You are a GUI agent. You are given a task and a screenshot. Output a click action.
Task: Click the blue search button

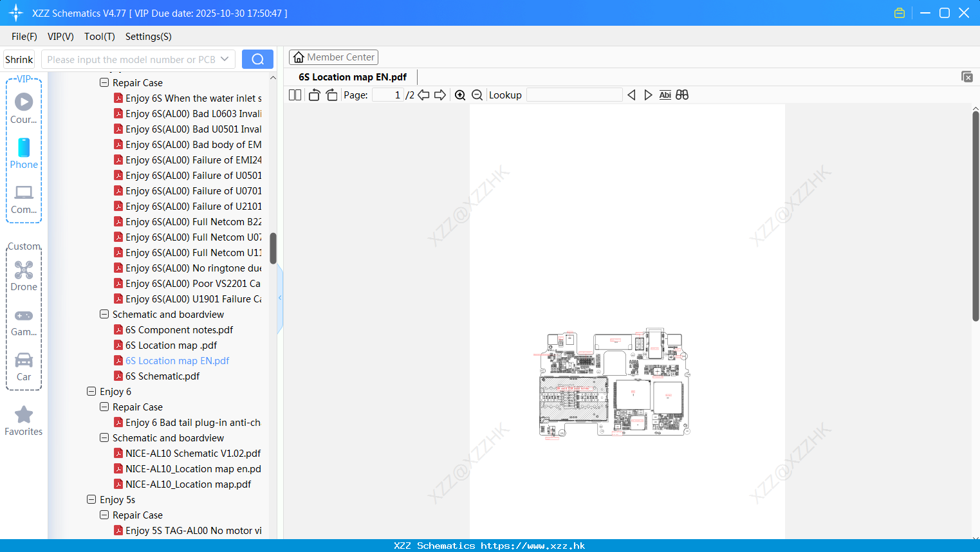(257, 59)
